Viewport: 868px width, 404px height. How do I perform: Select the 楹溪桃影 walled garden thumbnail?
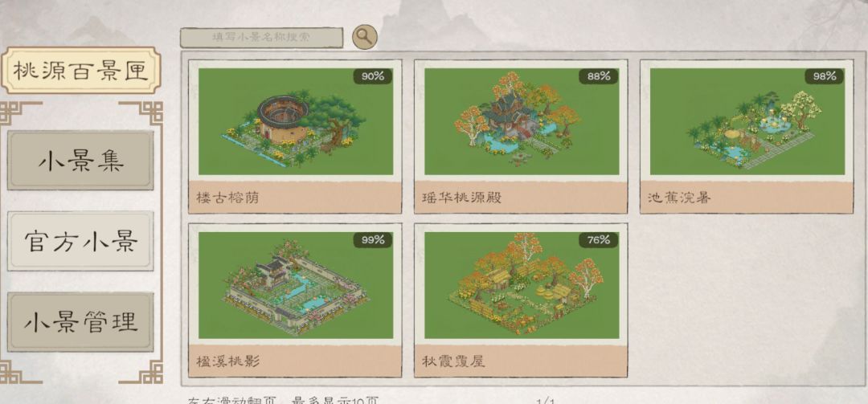click(296, 286)
